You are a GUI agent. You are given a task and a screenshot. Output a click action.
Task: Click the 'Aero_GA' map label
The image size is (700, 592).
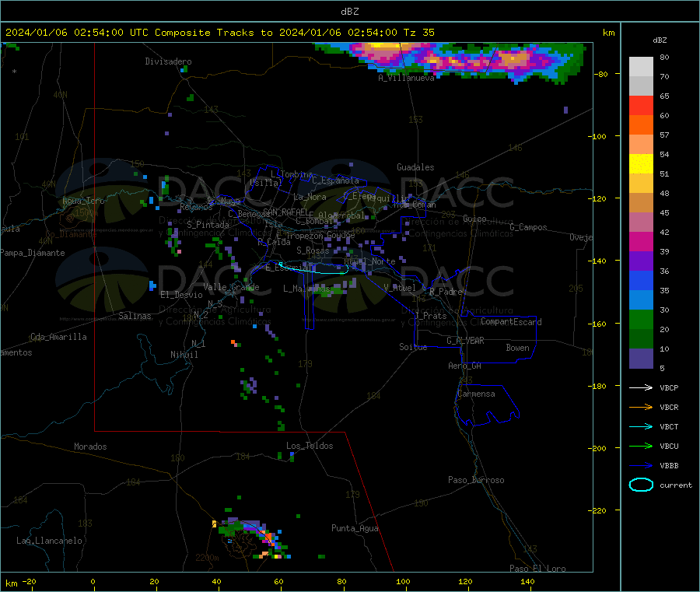[464, 366]
